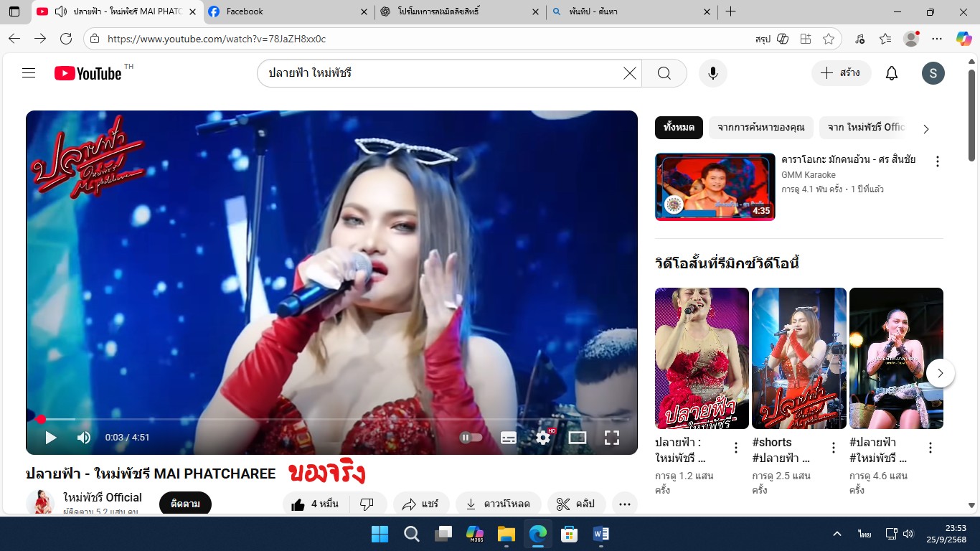Open File Explorer from the taskbar
Image resolution: width=980 pixels, height=551 pixels.
point(507,534)
